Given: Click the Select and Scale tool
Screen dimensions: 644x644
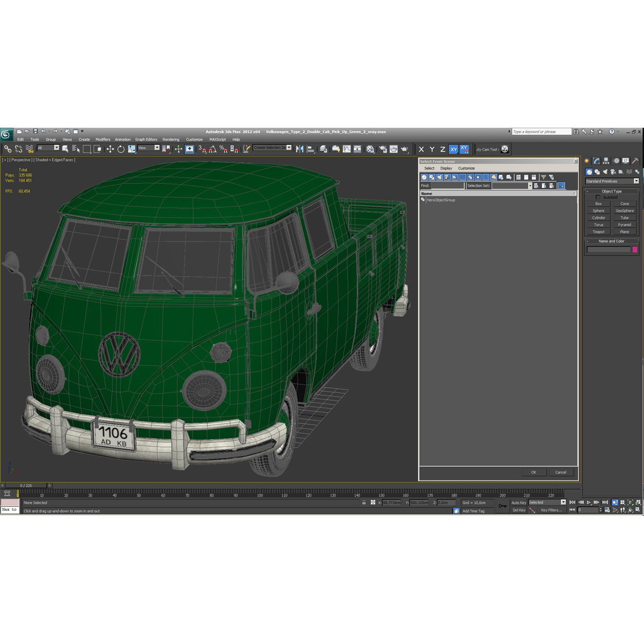Looking at the screenshot, I should pyautogui.click(x=131, y=149).
